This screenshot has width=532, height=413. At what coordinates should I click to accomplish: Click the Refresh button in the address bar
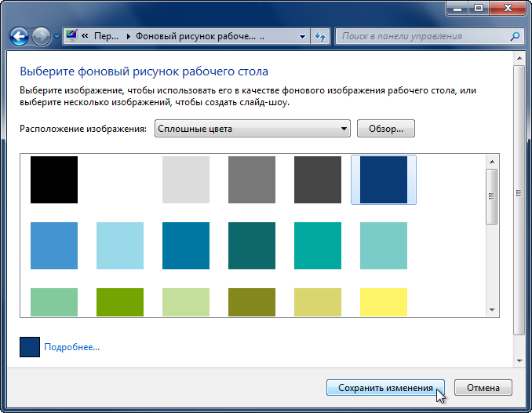pyautogui.click(x=320, y=36)
